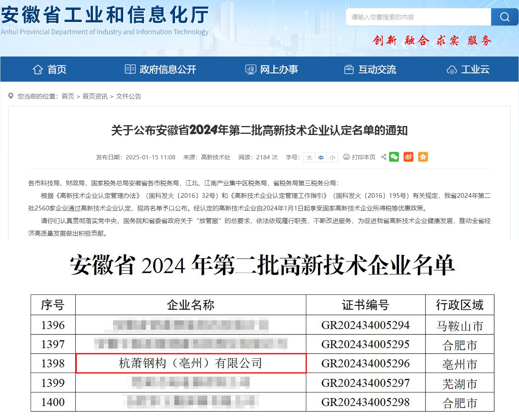Click 首页 in the breadcrumb path
Image resolution: width=519 pixels, height=420 pixels.
point(68,96)
